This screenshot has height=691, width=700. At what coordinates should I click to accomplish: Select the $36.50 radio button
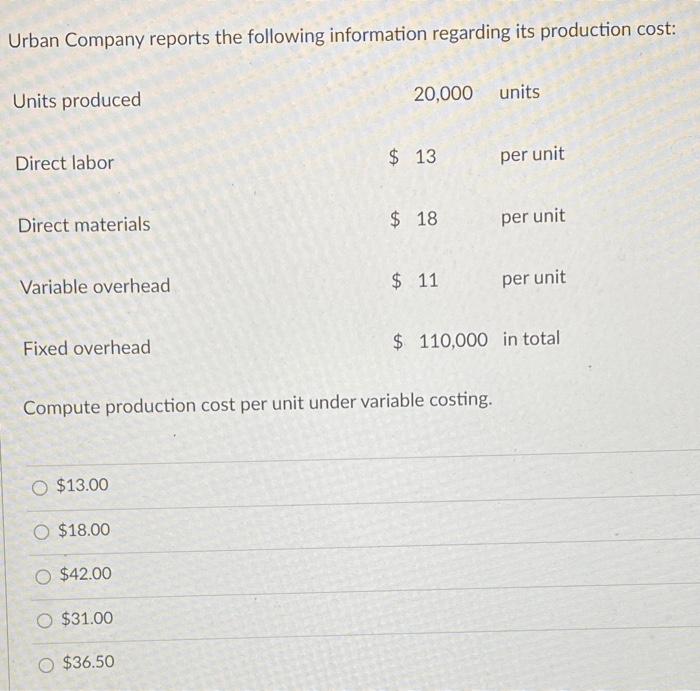pos(46,665)
